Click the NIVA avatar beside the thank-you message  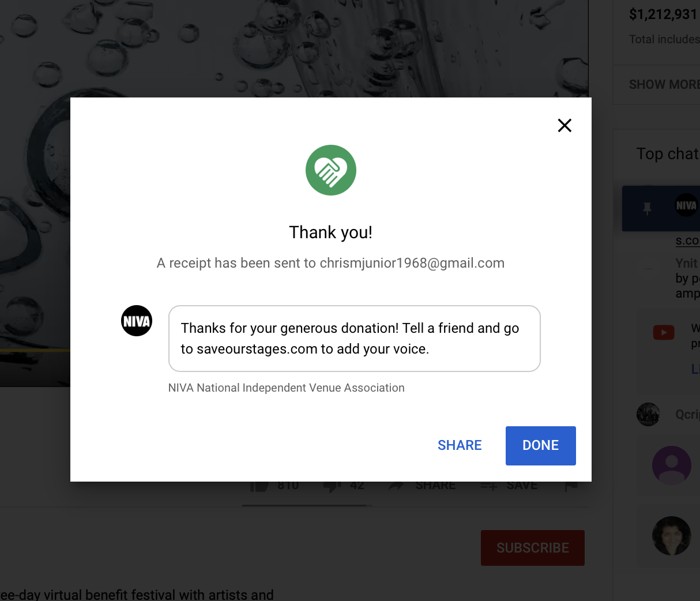(137, 321)
